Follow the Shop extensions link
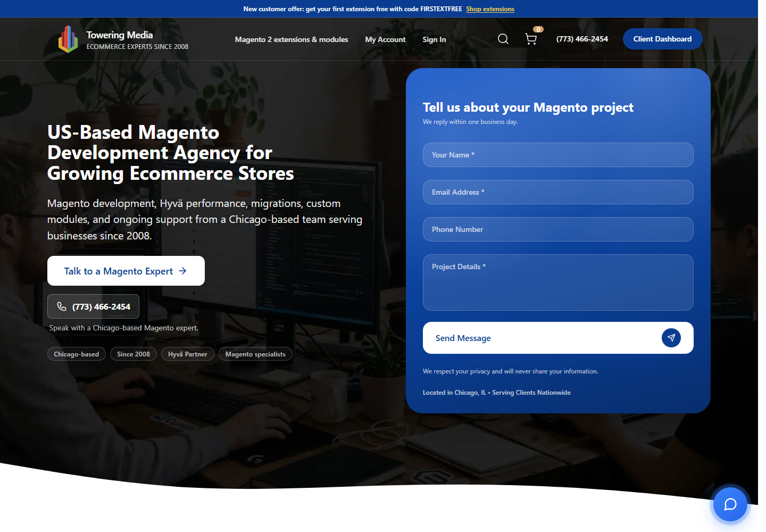 tap(490, 9)
